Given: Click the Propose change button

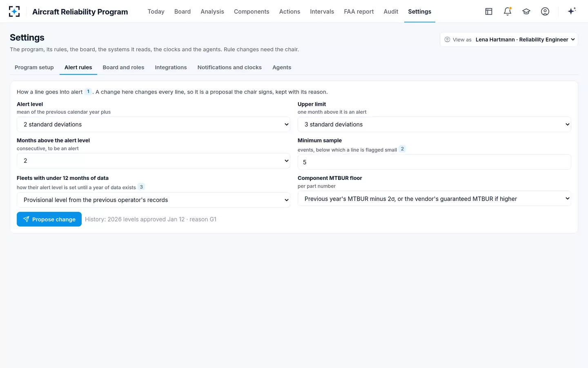Looking at the screenshot, I should pyautogui.click(x=49, y=219).
